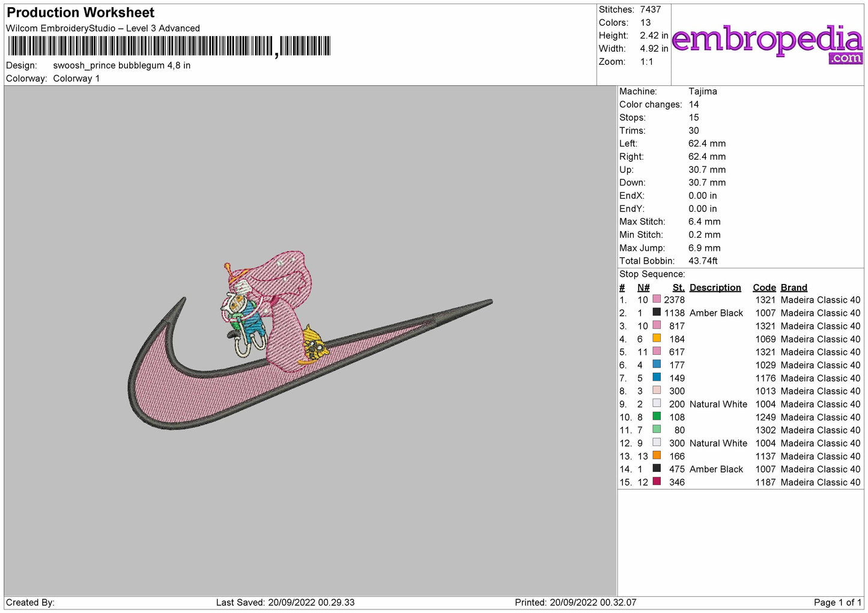The width and height of the screenshot is (868, 613).
Task: Select the Max Stitch value "6.4 mm"
Action: tap(704, 222)
